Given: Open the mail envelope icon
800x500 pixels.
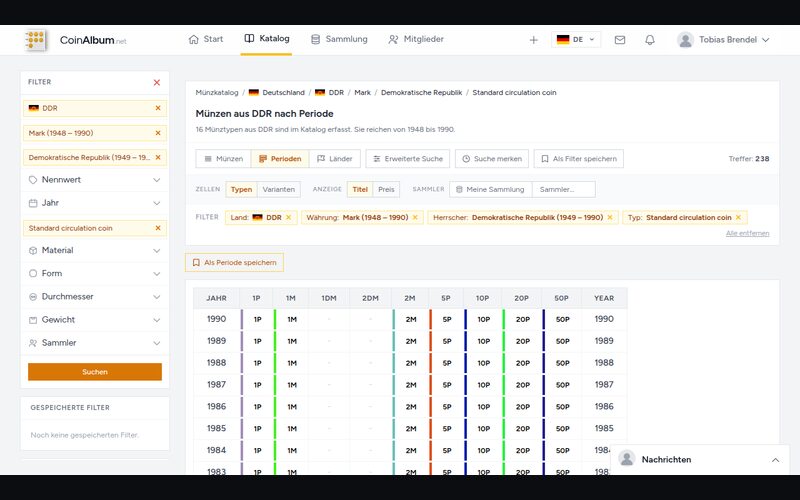Looking at the screenshot, I should point(619,40).
